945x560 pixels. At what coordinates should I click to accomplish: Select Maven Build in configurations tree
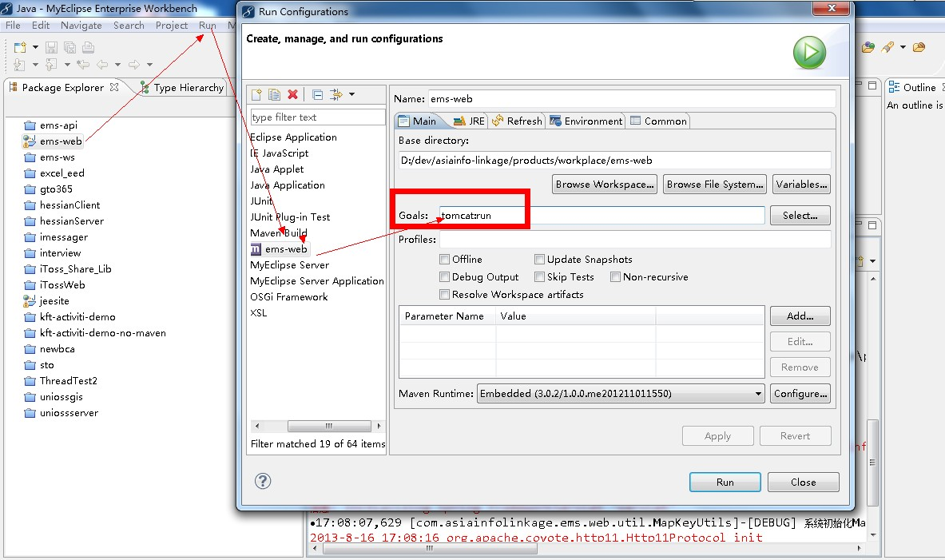click(x=279, y=232)
